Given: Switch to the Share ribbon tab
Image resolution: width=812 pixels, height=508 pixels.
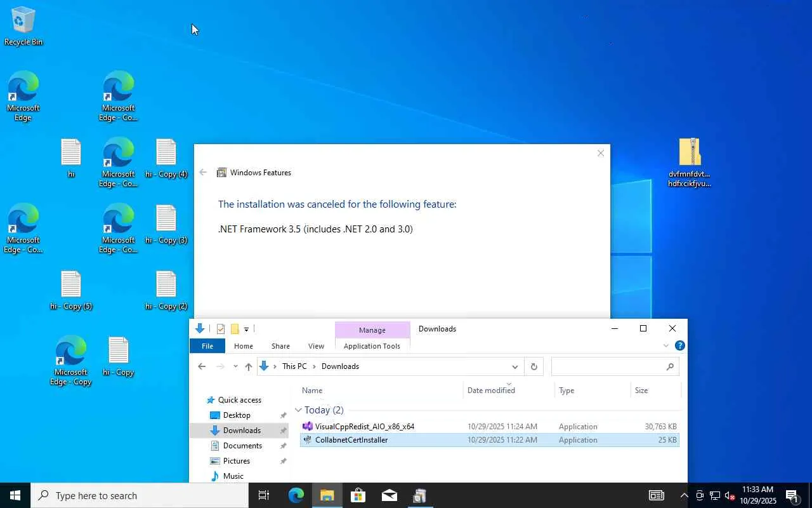Looking at the screenshot, I should click(280, 346).
